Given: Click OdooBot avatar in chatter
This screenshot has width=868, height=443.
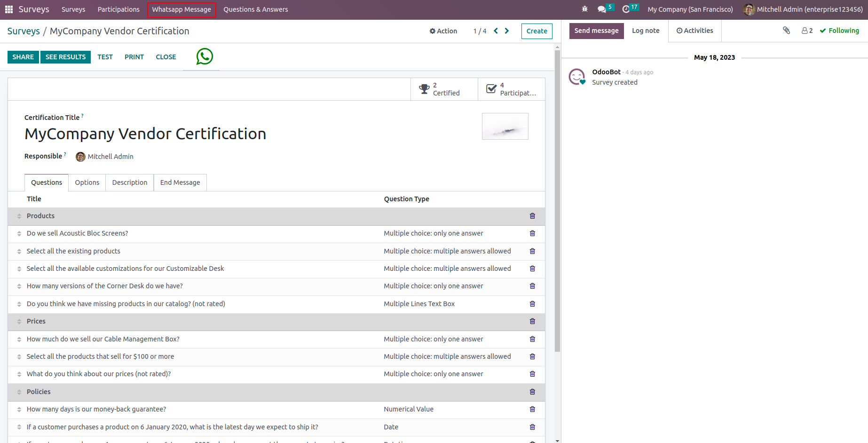Looking at the screenshot, I should (577, 77).
